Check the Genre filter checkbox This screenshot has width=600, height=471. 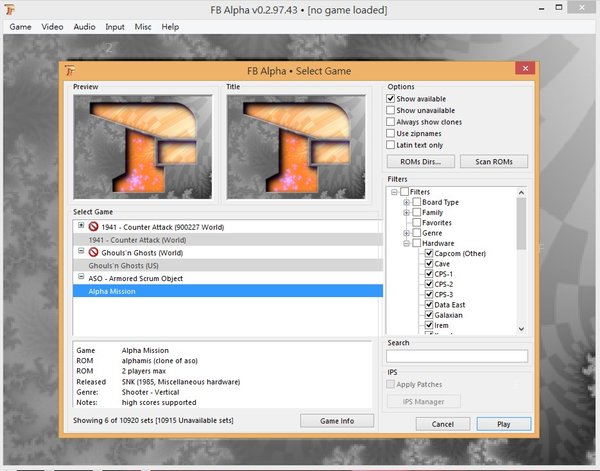pyautogui.click(x=416, y=233)
